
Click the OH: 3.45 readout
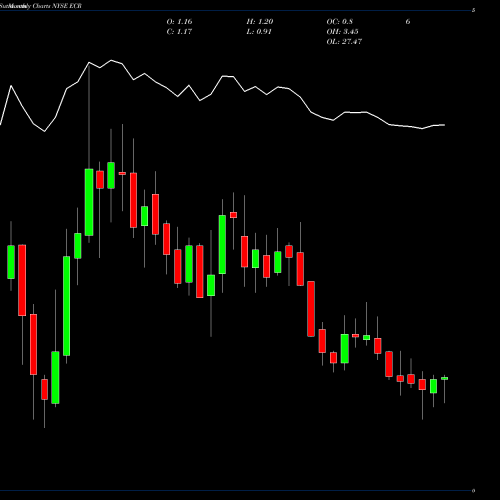pyautogui.click(x=342, y=32)
